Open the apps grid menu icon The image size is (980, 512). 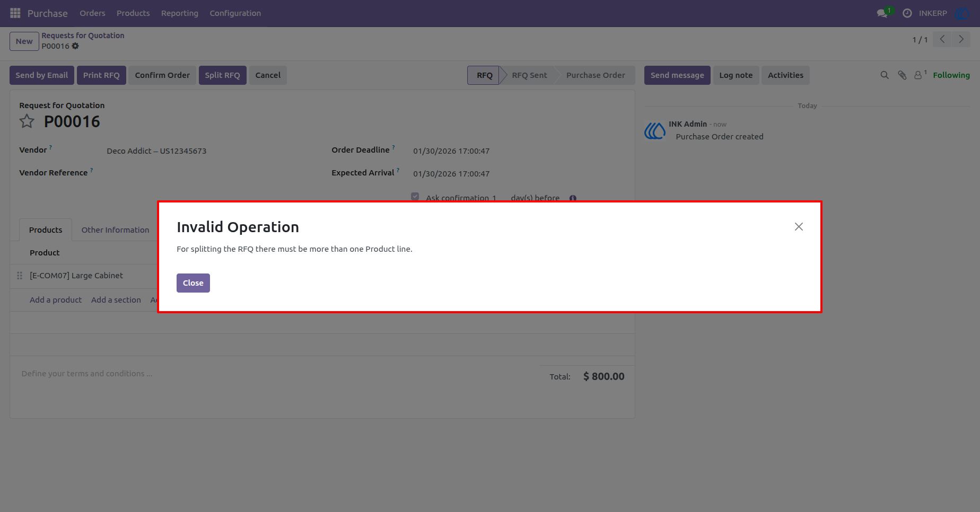[x=15, y=13]
